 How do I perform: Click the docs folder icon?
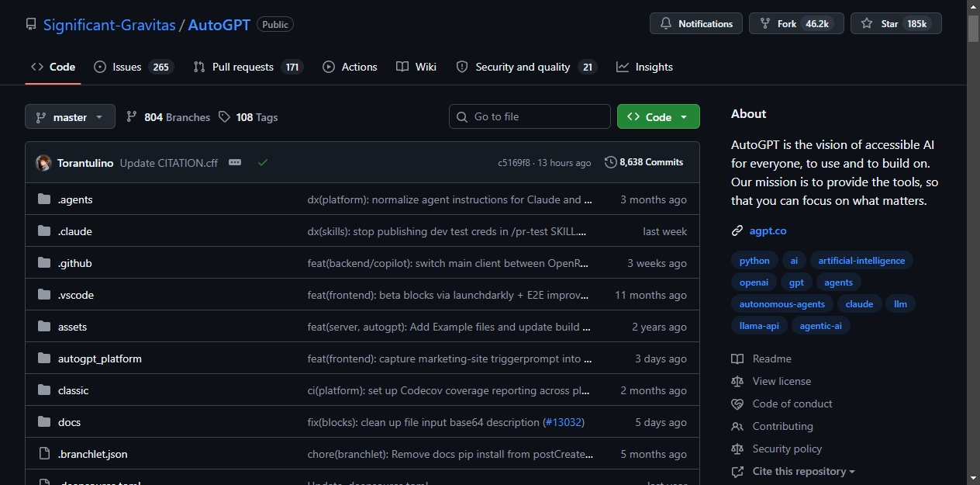(x=44, y=422)
